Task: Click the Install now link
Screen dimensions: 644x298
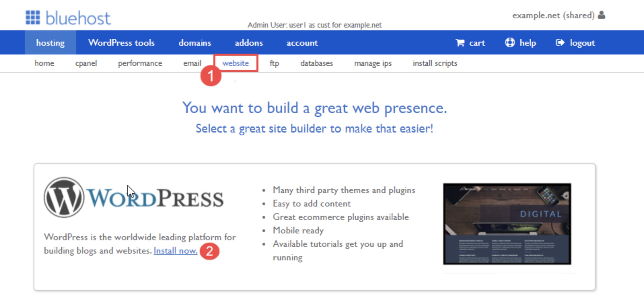Action: coord(176,251)
